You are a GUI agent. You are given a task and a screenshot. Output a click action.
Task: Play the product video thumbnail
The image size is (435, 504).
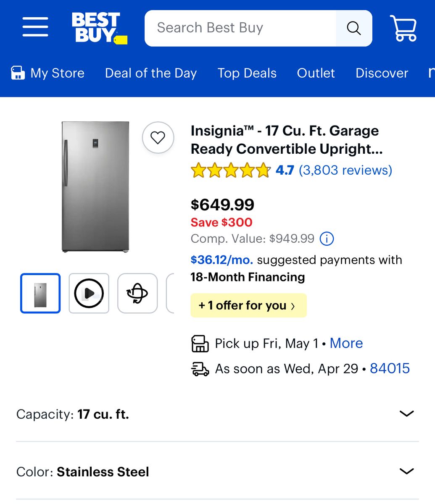pos(89,293)
